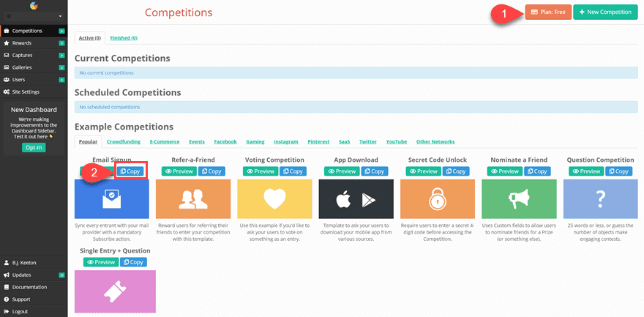The width and height of the screenshot is (644, 317).
Task: Open Documentation from the sidebar
Action: (29, 287)
